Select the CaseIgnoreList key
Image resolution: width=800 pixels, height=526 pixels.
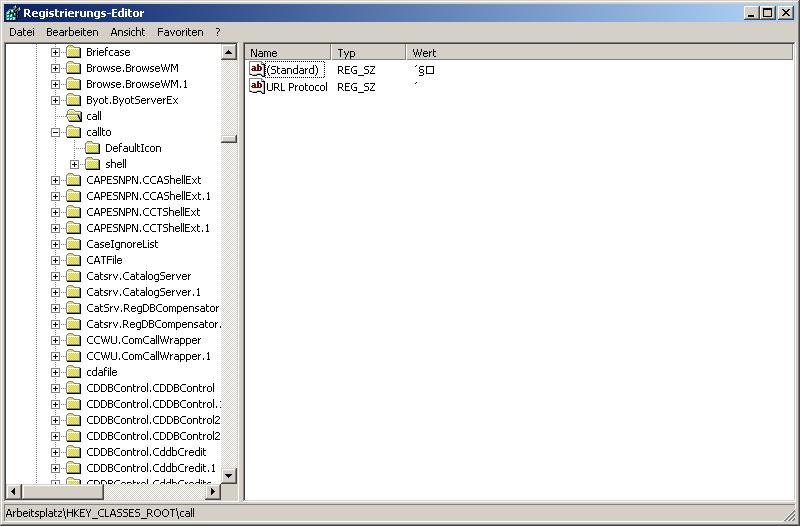click(122, 244)
